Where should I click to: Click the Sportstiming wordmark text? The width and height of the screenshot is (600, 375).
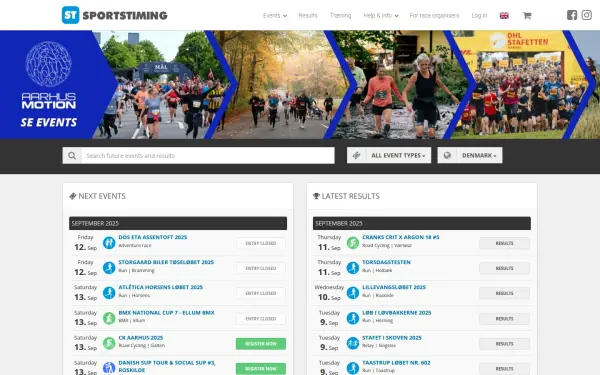pos(125,16)
